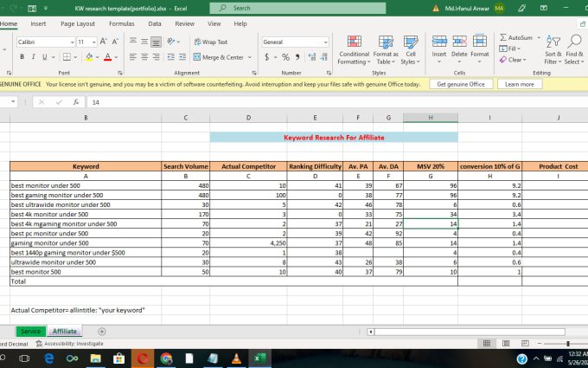Toggle Italic formatting
Image resolution: width=588 pixels, height=368 pixels.
(34, 56)
